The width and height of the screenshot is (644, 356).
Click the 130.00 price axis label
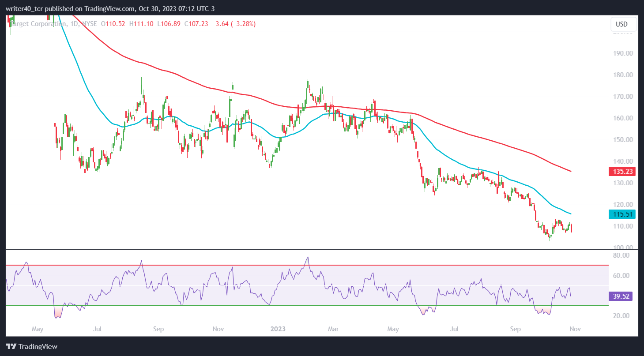click(622, 183)
